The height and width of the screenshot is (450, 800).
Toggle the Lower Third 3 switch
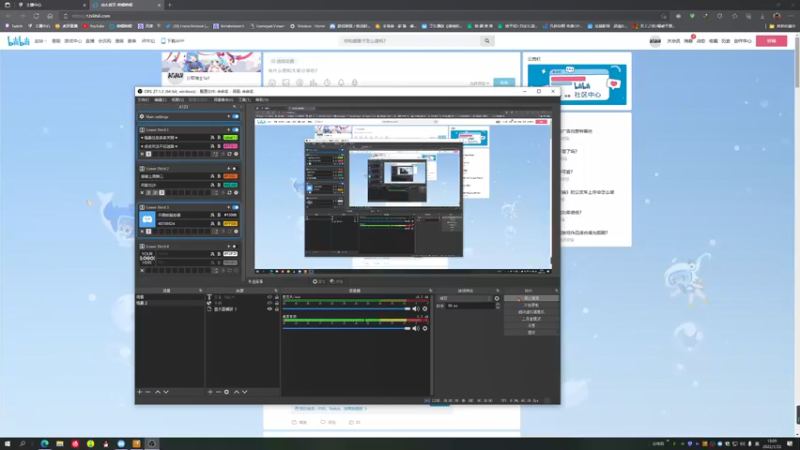point(235,207)
